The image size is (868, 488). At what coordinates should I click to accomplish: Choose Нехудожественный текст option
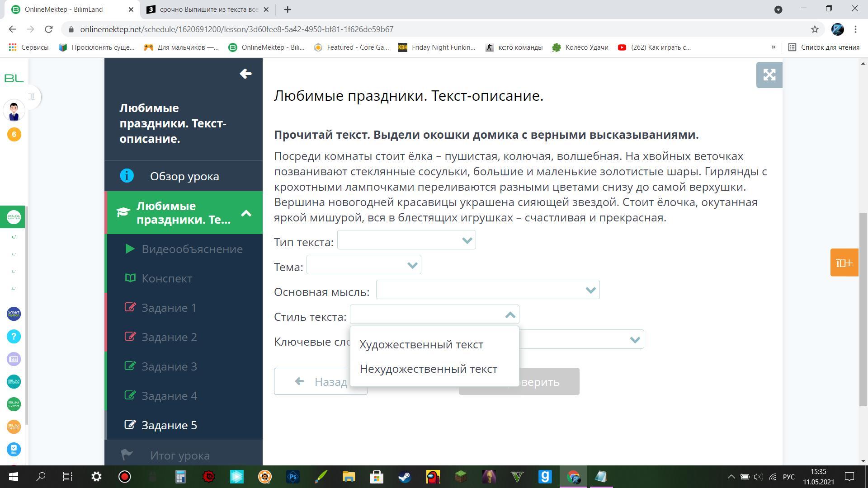tap(428, 369)
